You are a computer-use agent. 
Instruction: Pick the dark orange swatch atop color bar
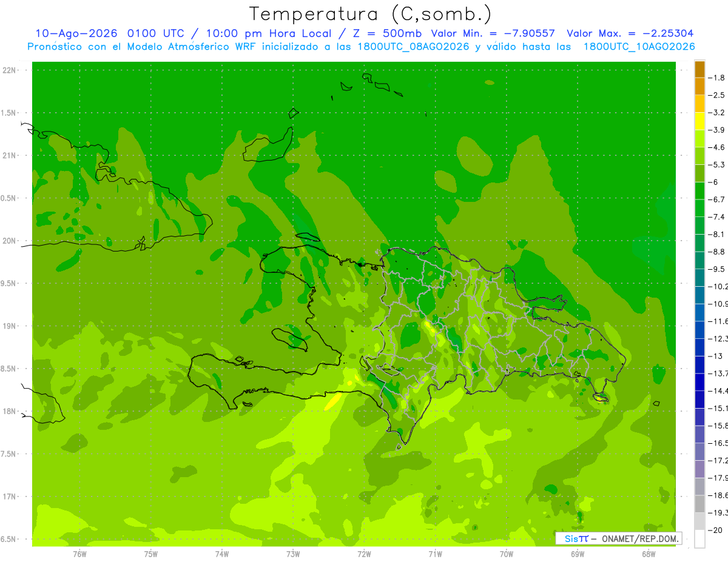(x=699, y=69)
